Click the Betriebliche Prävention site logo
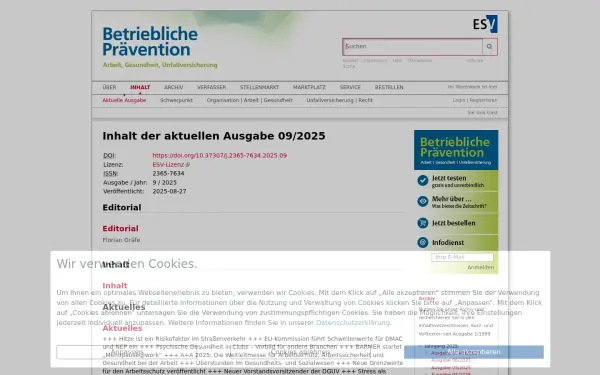Image resolution: width=600 pixels, height=375 pixels. (150, 42)
